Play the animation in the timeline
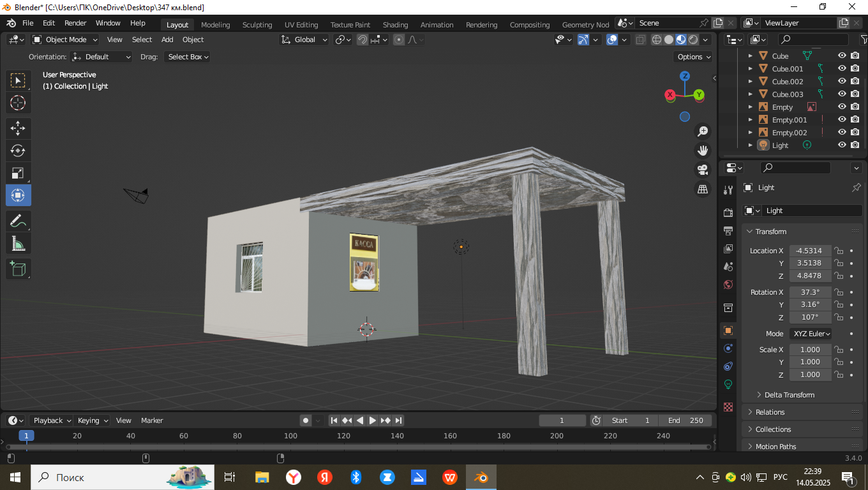 (x=373, y=420)
